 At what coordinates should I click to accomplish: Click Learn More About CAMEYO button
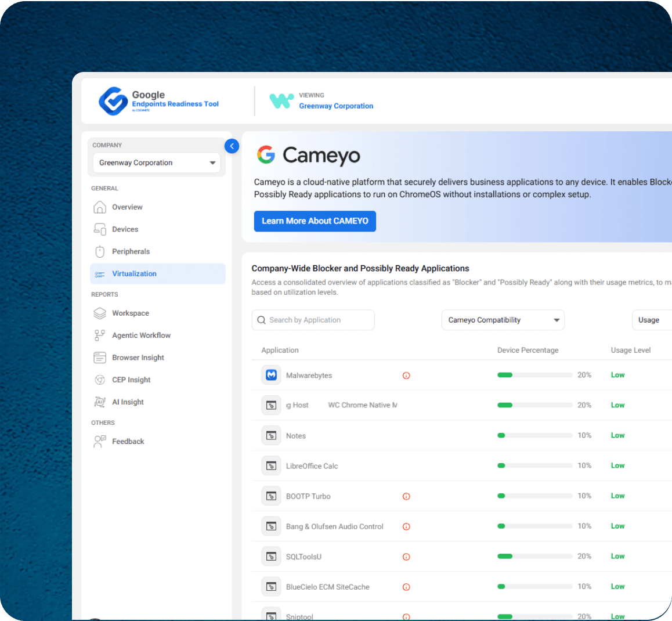tap(315, 221)
